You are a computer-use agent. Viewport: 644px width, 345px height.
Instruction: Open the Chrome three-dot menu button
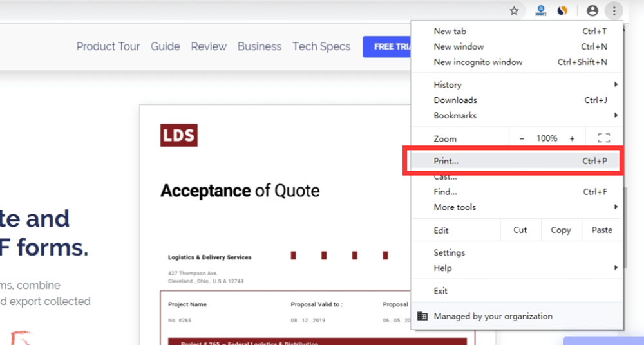[x=614, y=10]
